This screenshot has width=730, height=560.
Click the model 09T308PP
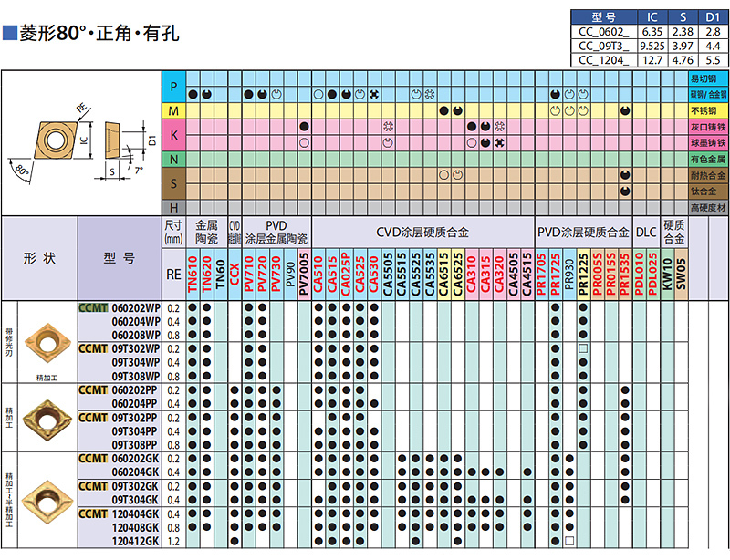point(135,445)
